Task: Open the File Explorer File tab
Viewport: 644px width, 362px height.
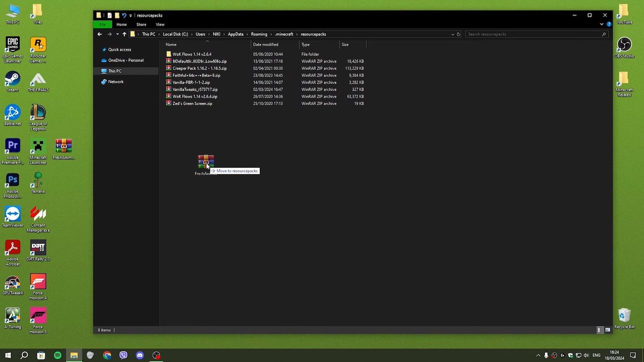Action: (x=102, y=25)
